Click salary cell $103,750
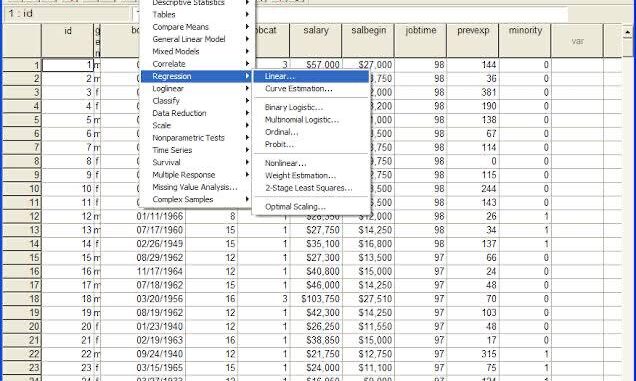 pyautogui.click(x=316, y=299)
